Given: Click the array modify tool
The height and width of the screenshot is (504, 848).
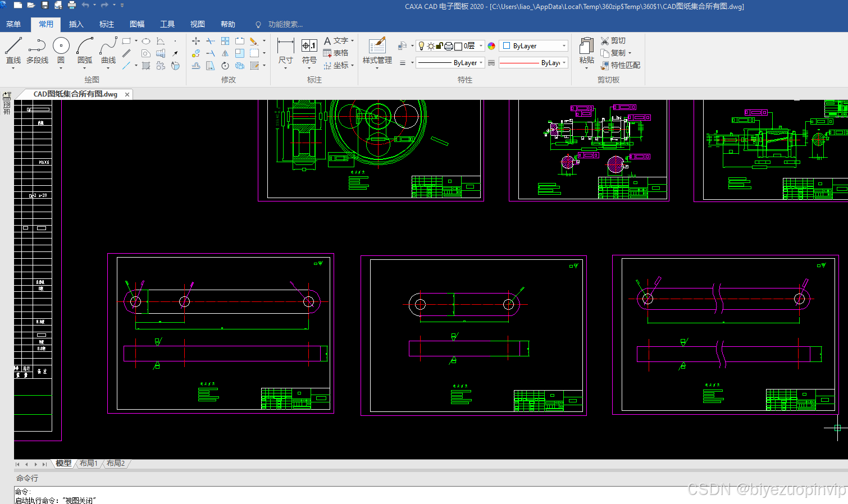Looking at the screenshot, I should coord(225,41).
